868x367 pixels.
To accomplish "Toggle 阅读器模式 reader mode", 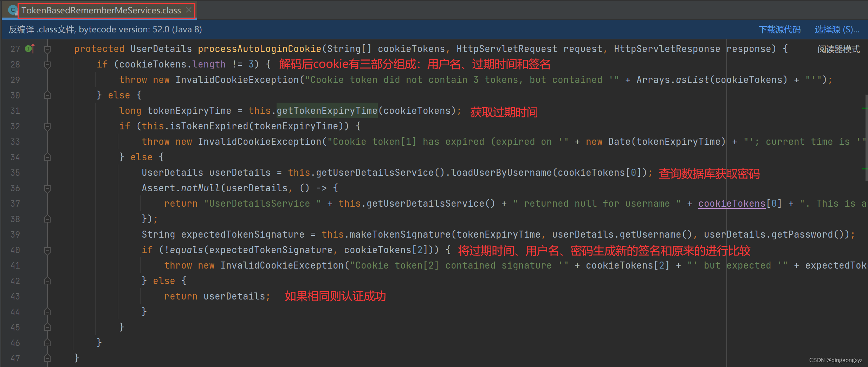I will coord(838,49).
